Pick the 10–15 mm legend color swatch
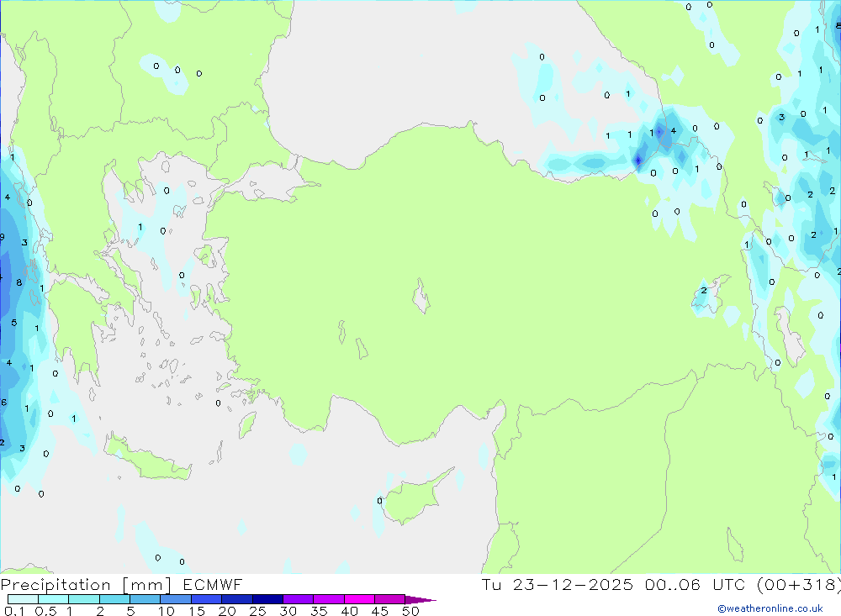This screenshot has width=841, height=616. [176, 599]
